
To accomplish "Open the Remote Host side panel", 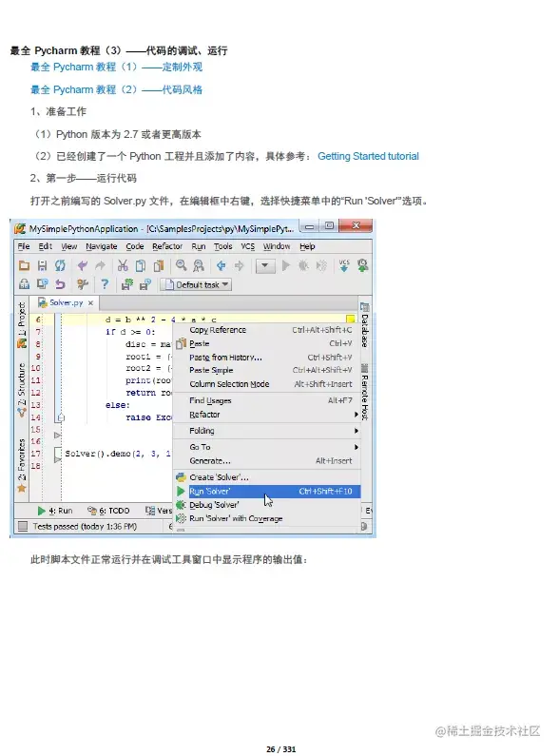I will [365, 392].
